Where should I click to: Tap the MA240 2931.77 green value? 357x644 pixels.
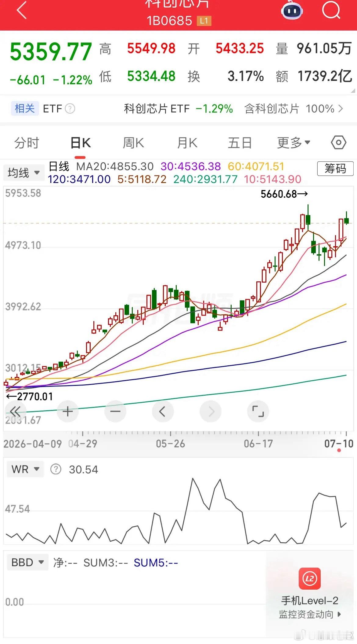(205, 179)
